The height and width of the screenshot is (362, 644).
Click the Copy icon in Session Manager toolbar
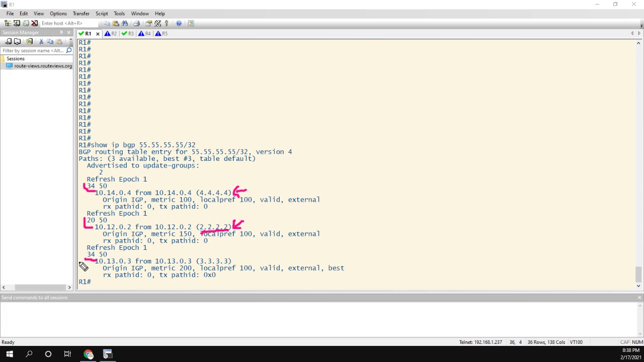[50, 41]
